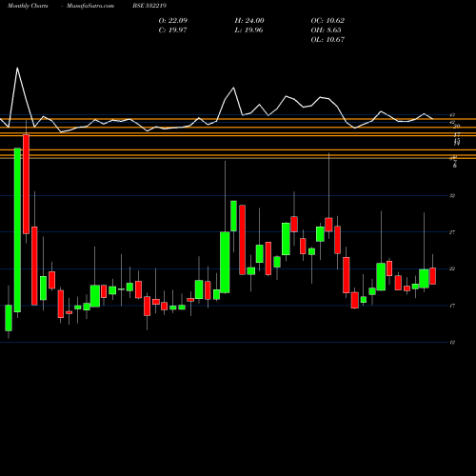This screenshot has height=476, width=476.
Task: Select the 27 price axis label
Action: click(452, 232)
